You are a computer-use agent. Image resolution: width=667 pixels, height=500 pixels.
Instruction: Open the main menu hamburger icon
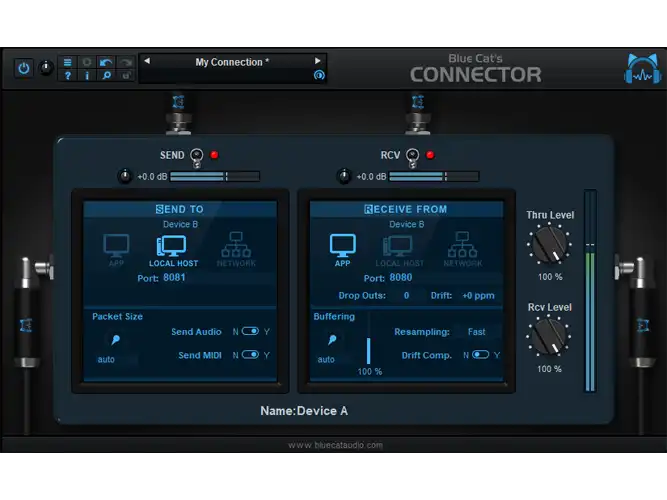[68, 63]
